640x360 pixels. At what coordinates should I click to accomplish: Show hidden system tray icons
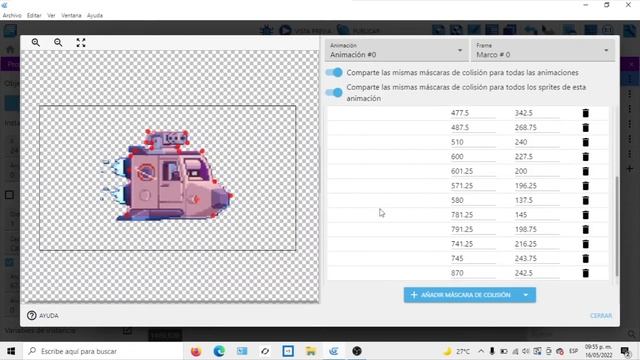click(481, 351)
